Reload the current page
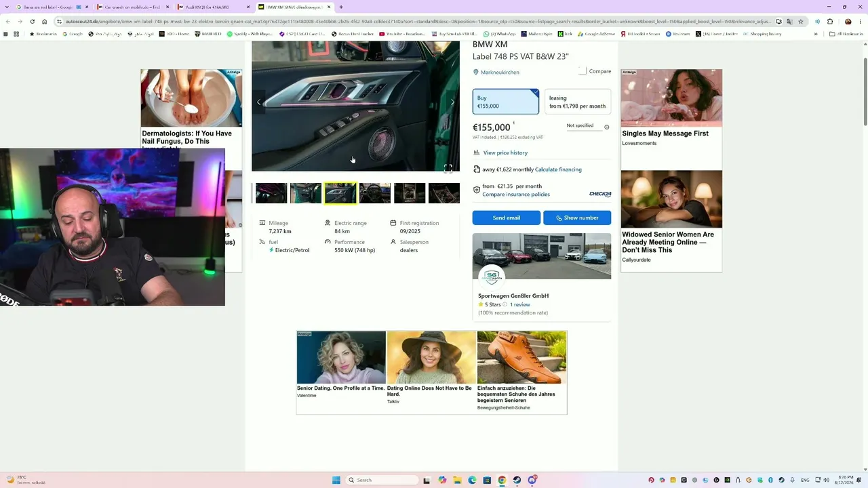The width and height of the screenshot is (868, 488). pos(32,22)
